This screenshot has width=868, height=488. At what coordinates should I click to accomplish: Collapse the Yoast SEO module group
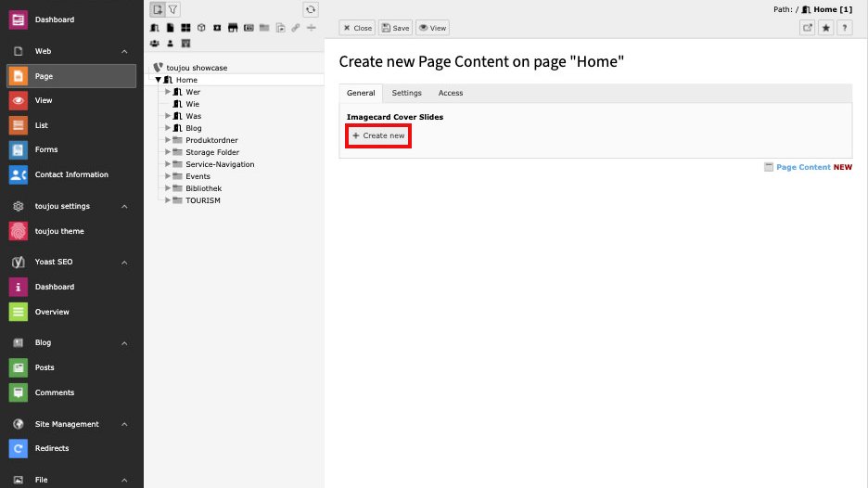(124, 262)
